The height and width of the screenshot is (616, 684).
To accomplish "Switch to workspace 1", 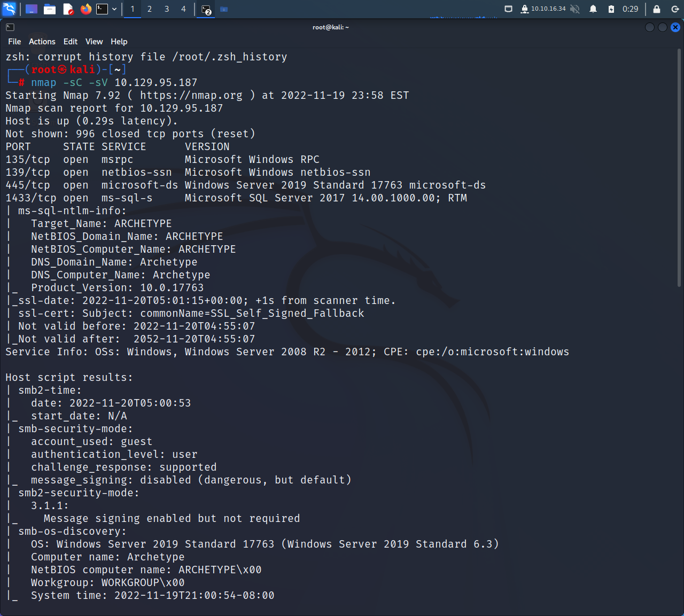I will [x=133, y=9].
